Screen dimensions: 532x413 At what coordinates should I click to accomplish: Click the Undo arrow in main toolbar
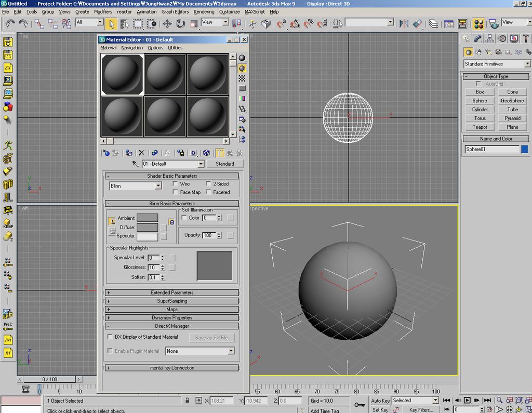coord(10,23)
